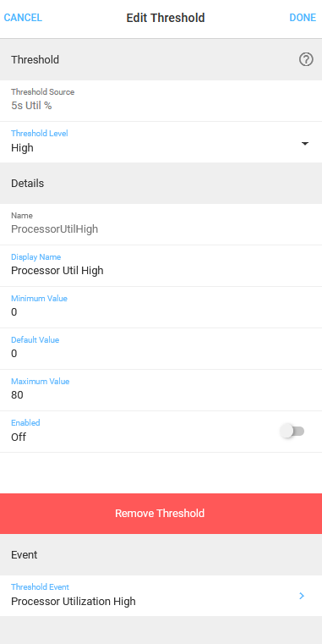Screen dimensions: 322x644
Task: Click the red Remove Threshold button
Action: coord(161,514)
